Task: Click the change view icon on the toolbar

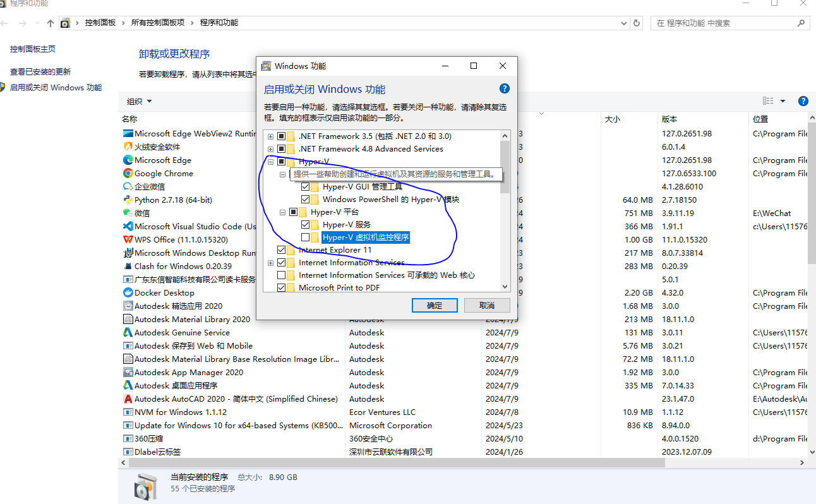Action: tap(767, 100)
